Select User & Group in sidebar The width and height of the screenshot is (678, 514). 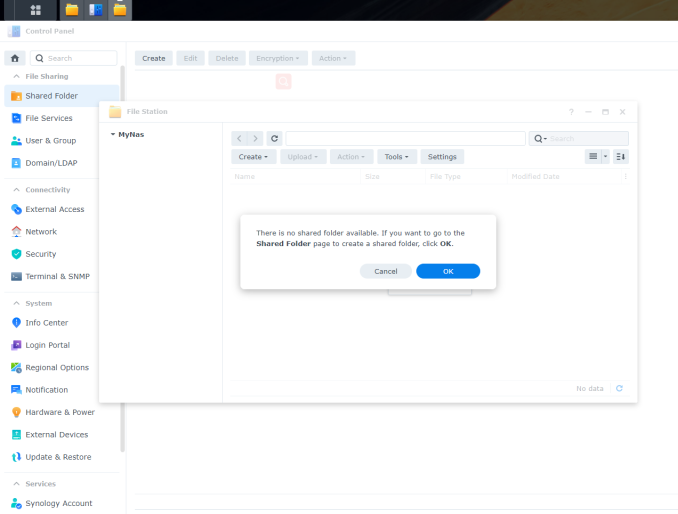tap(50, 140)
